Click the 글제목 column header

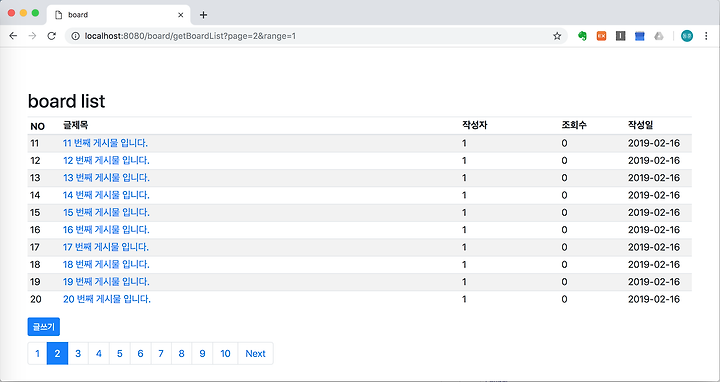[76, 125]
